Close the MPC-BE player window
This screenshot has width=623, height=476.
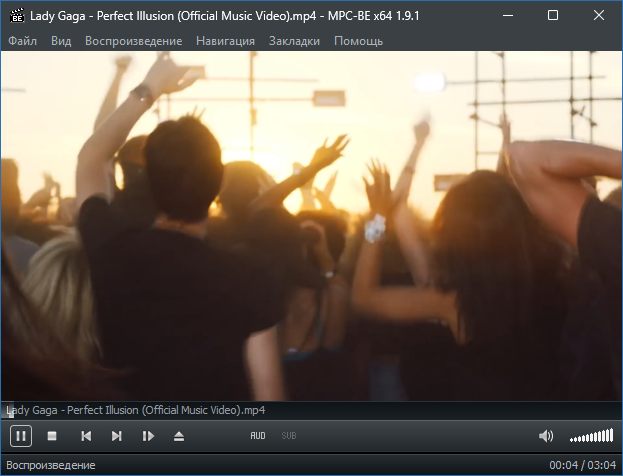[x=599, y=15]
